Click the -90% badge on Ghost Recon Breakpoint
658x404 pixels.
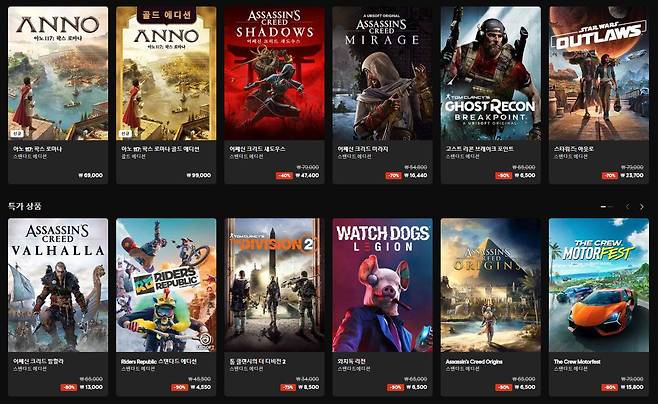click(x=503, y=176)
